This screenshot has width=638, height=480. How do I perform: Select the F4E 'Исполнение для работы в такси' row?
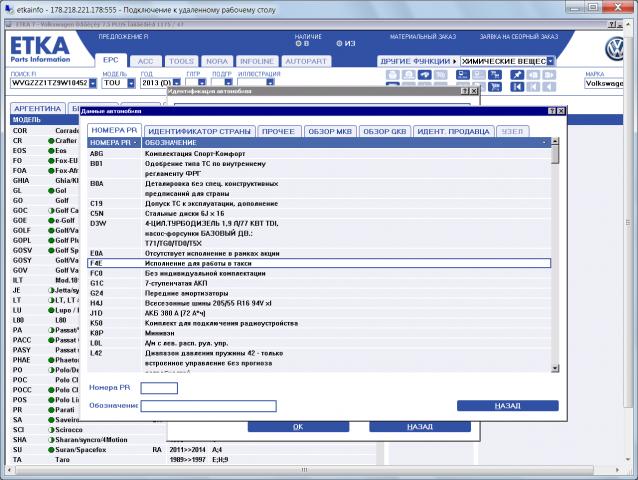tap(319, 264)
